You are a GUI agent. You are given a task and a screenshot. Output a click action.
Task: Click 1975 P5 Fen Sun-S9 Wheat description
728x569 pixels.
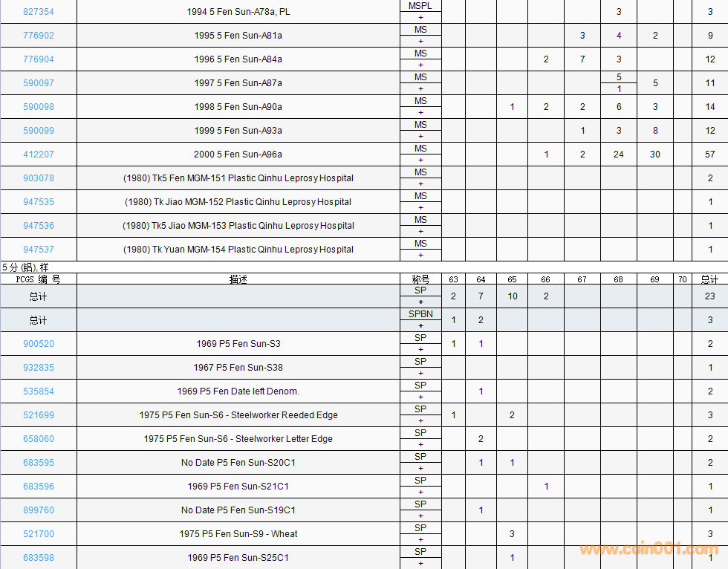pos(238,534)
